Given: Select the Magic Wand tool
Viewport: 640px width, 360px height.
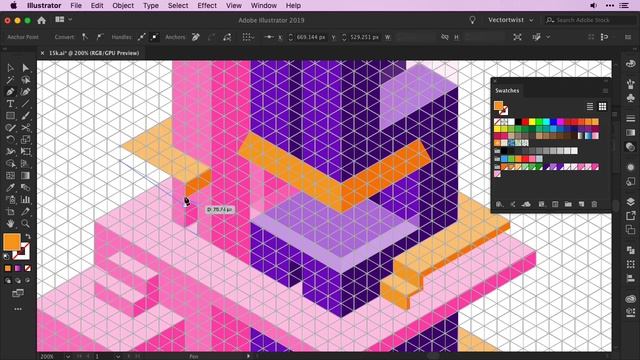Looking at the screenshot, I should pyautogui.click(x=11, y=80).
